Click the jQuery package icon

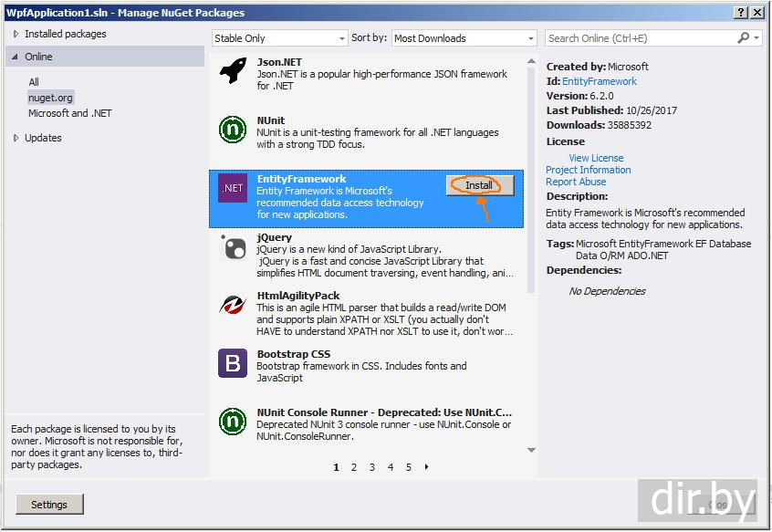(233, 246)
